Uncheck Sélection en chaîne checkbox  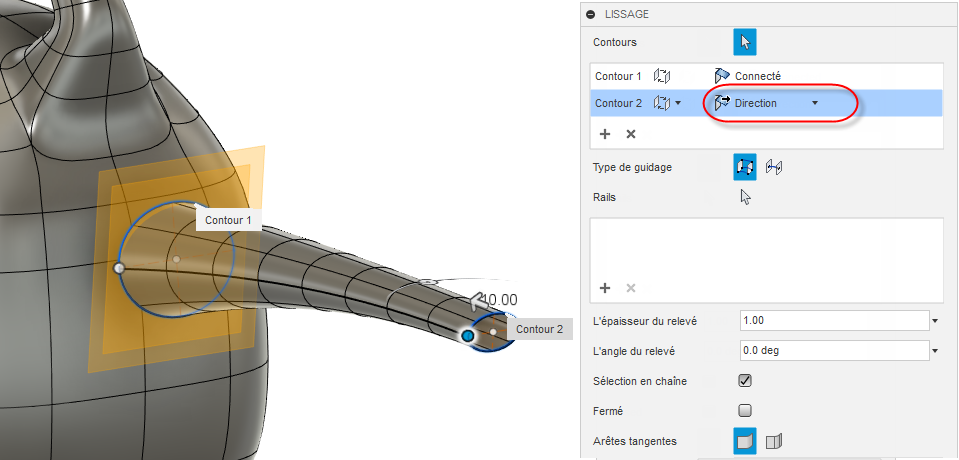[x=745, y=380]
